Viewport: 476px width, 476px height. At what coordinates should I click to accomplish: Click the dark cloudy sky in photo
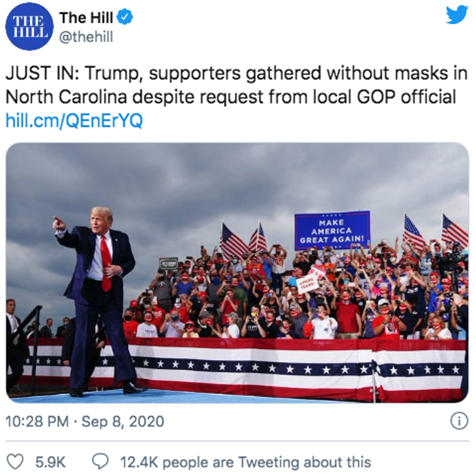coord(194,185)
